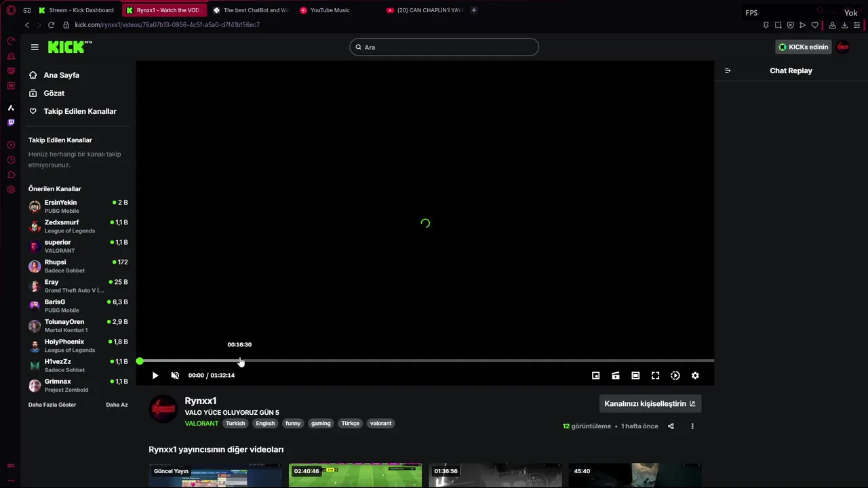Image resolution: width=868 pixels, height=488 pixels.
Task: Select the valorant tag
Action: (380, 423)
